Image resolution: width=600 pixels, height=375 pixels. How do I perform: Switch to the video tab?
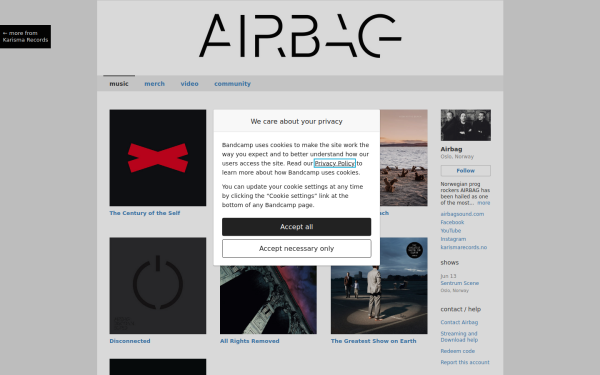(x=189, y=83)
